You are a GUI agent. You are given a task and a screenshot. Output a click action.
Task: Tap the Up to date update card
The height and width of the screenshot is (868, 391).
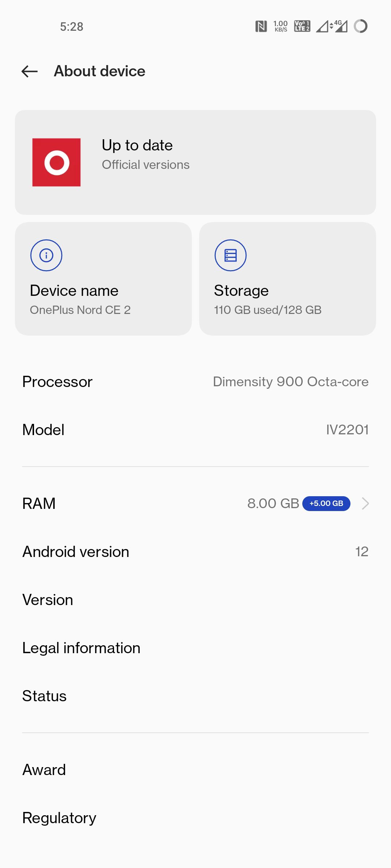(x=195, y=161)
